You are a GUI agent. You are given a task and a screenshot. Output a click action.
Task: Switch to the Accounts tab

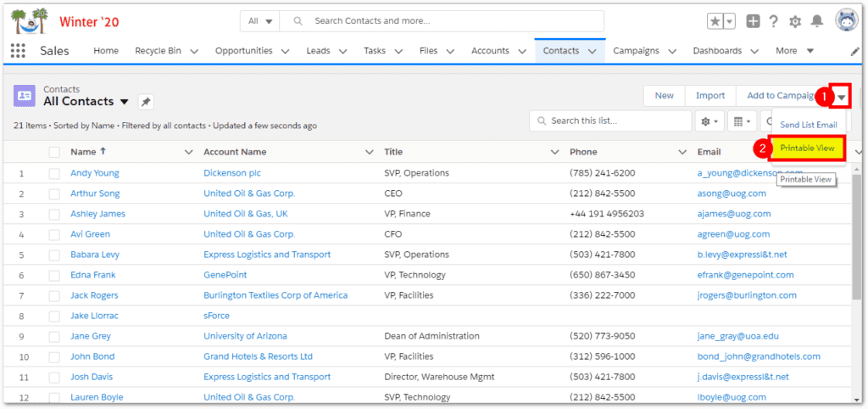pyautogui.click(x=490, y=50)
